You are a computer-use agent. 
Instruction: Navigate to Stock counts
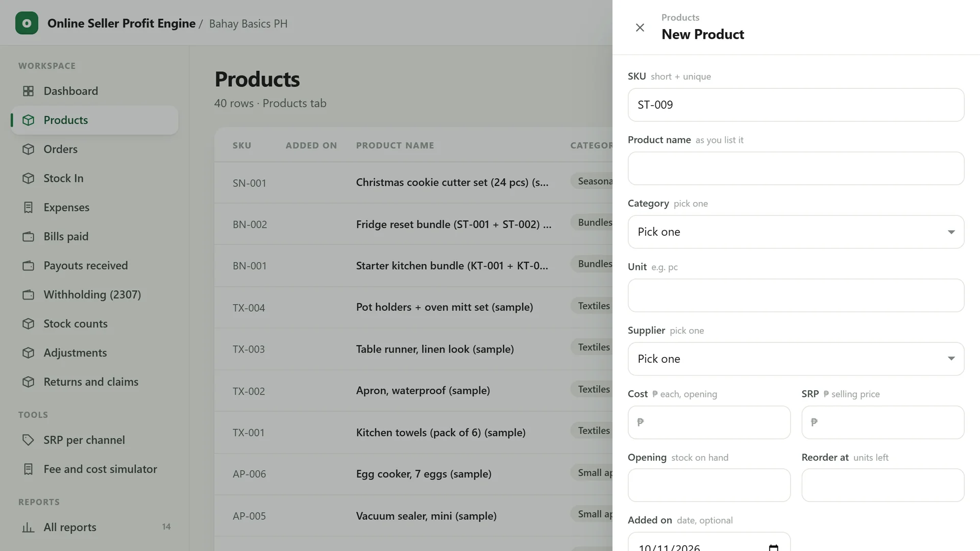click(94, 323)
